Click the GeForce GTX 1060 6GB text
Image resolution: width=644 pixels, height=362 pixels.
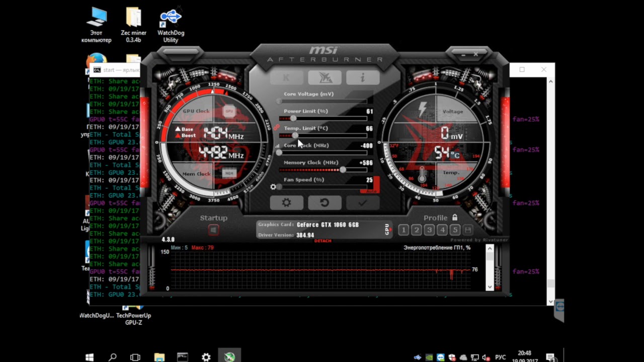328,225
